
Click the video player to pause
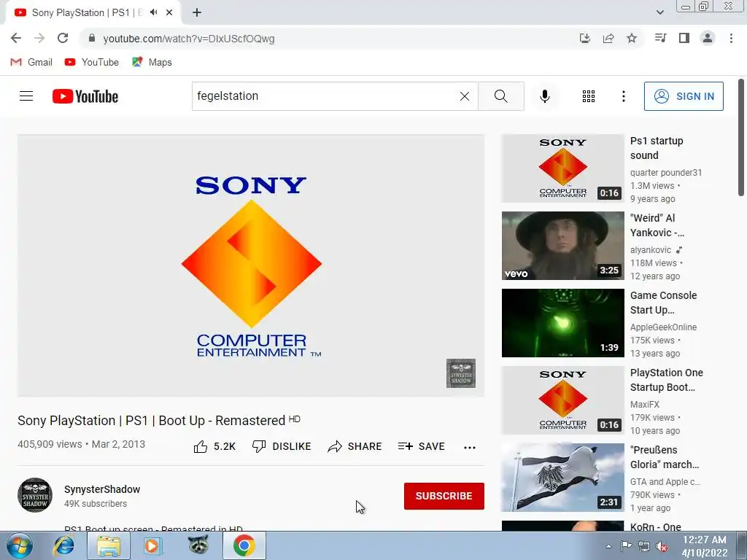251,265
